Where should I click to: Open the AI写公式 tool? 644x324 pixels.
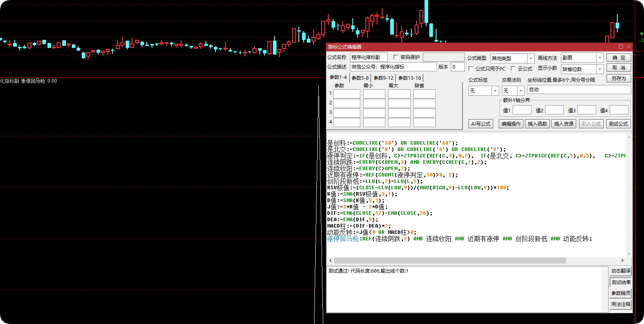pos(481,124)
